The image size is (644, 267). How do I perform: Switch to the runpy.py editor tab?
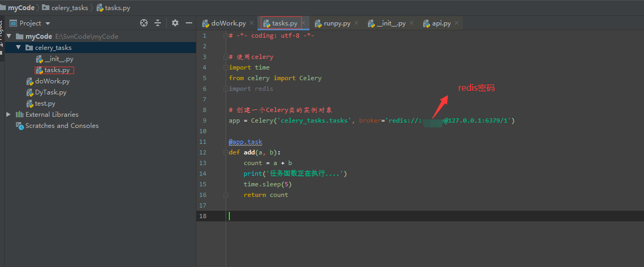tap(337, 23)
